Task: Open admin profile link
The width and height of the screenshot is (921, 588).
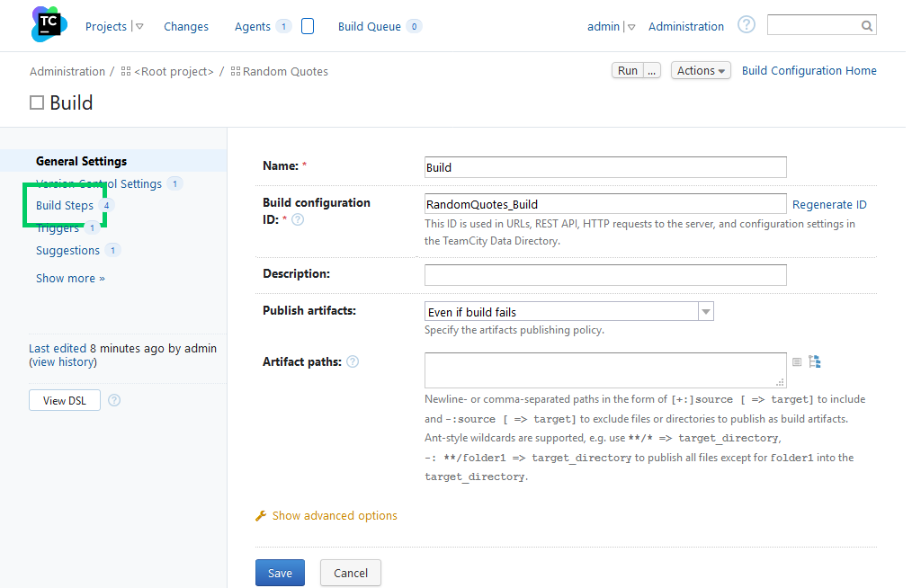Action: pos(604,26)
